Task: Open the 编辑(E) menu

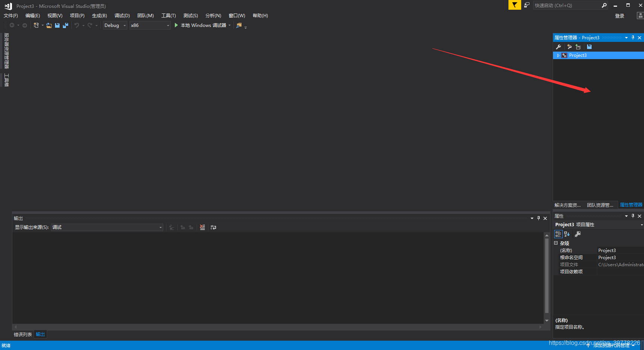Action: click(33, 16)
